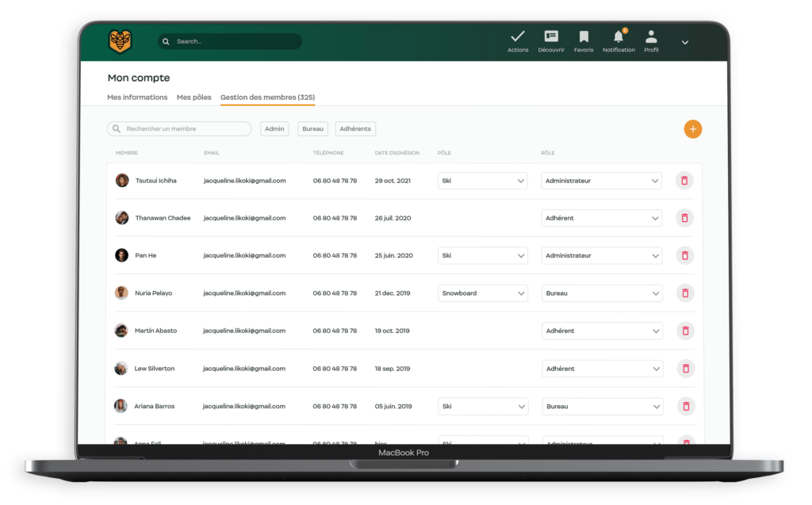Viewport: 812px width, 505px height.
Task: Open the Rôle dropdown for Thanawan Chadee
Action: (602, 218)
